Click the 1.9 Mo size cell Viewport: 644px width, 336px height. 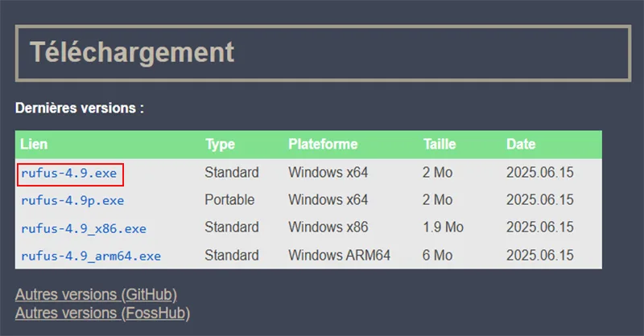tap(444, 227)
